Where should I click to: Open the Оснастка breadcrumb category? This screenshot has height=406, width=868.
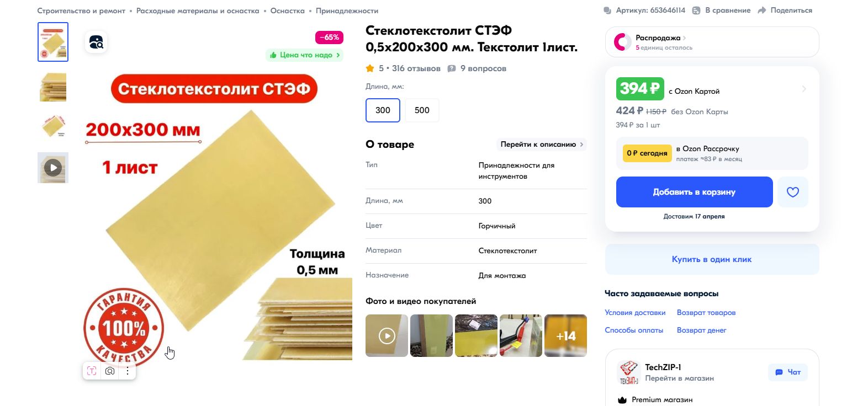coord(287,11)
